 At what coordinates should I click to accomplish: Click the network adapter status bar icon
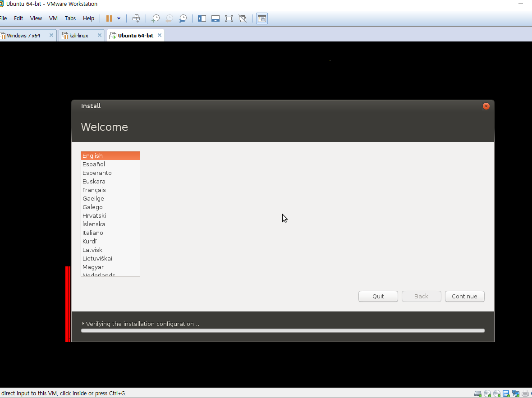tap(516, 393)
